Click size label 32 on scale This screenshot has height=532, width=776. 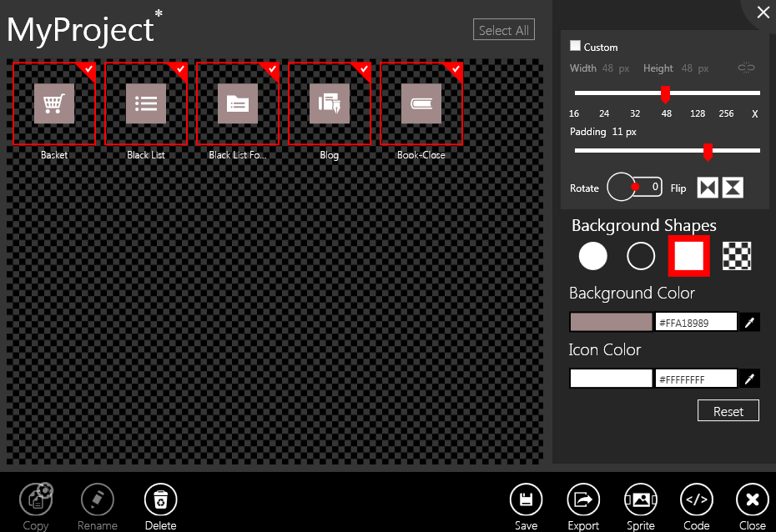(x=635, y=113)
